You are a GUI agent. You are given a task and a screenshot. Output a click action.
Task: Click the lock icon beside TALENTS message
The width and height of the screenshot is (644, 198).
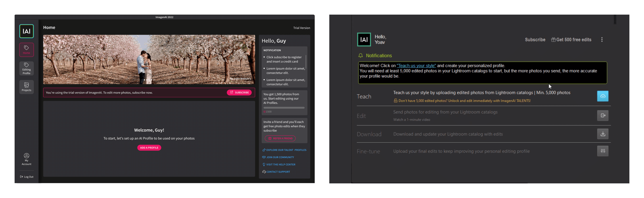pyautogui.click(x=396, y=101)
